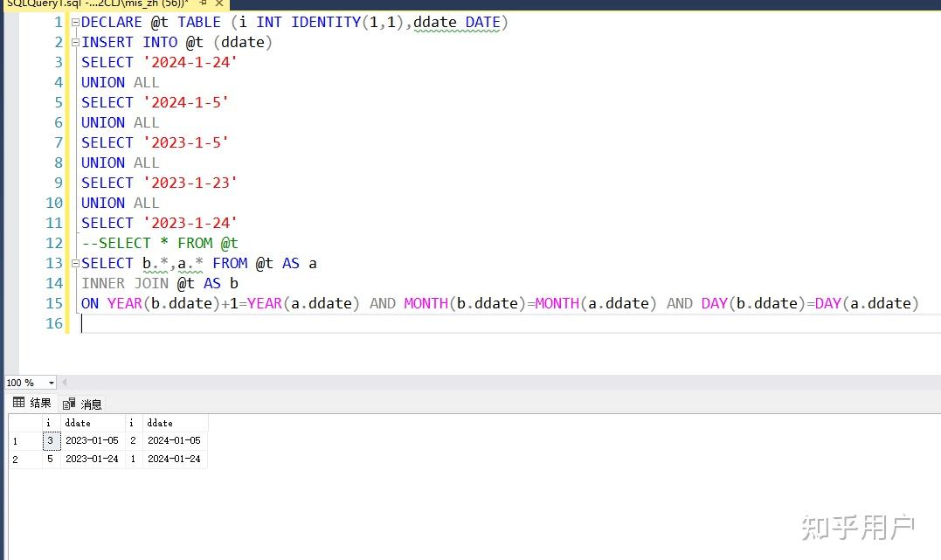
Task: Select result cell 2024-01-05
Action: click(175, 440)
